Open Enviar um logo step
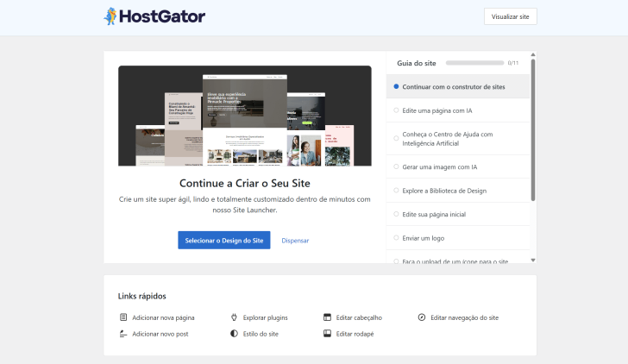Viewport: 628px width, 364px height. coord(458,238)
